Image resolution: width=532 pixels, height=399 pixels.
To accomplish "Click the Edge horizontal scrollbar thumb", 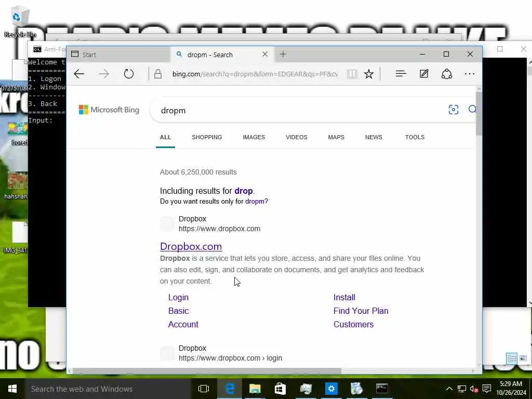I will click(x=207, y=371).
